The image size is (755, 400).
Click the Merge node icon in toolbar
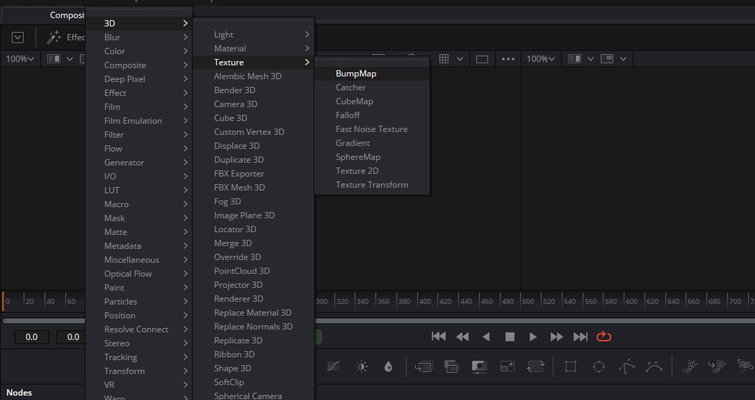423,367
